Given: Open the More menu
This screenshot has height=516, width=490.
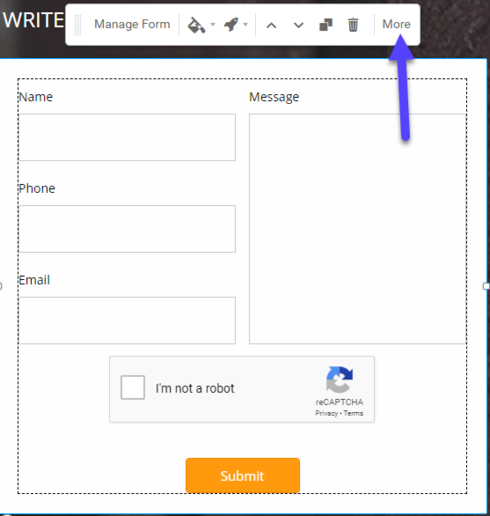Looking at the screenshot, I should click(x=396, y=24).
